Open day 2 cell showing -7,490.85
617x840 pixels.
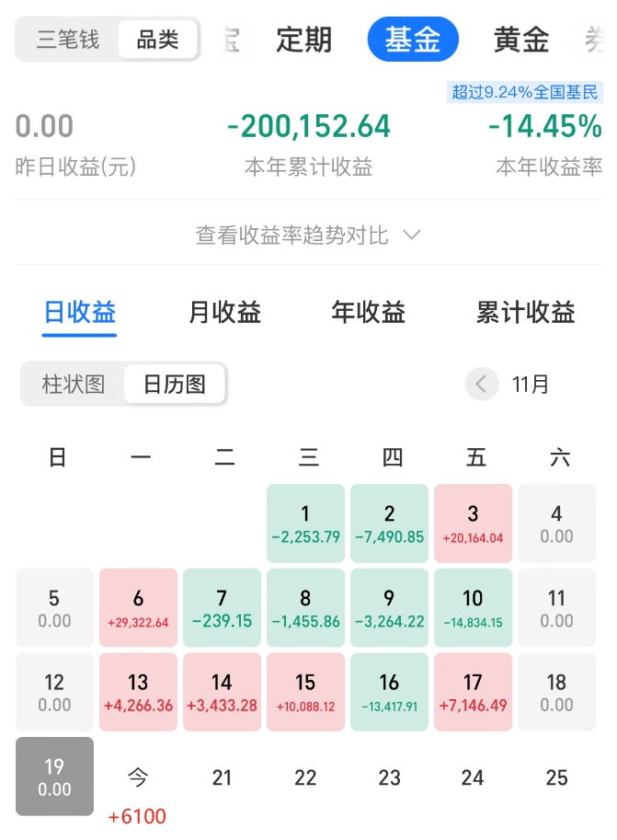[x=389, y=524]
